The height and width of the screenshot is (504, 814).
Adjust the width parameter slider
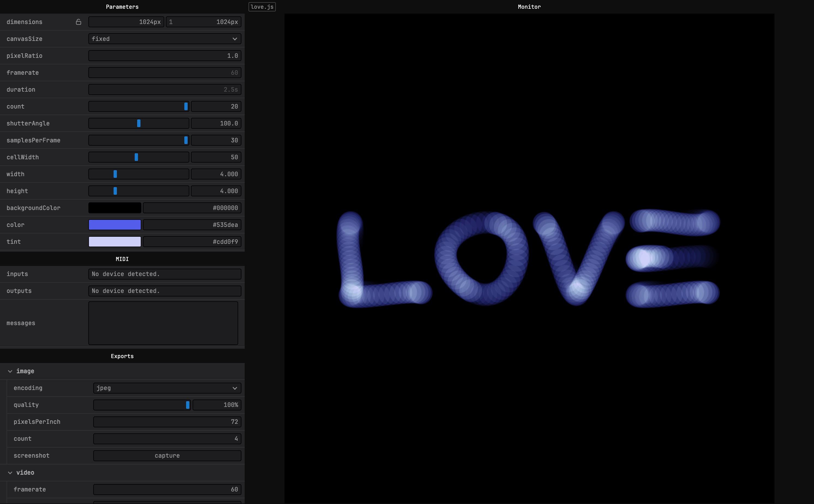click(139, 174)
